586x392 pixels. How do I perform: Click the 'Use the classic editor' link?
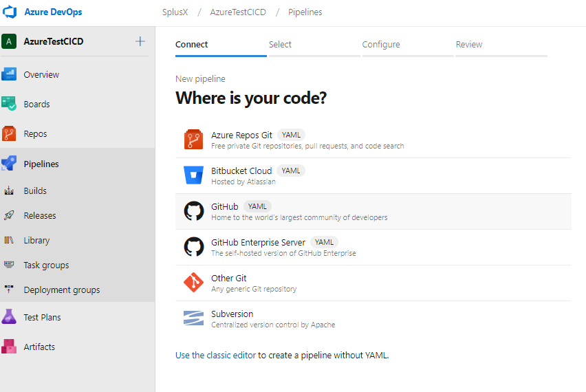click(x=215, y=355)
